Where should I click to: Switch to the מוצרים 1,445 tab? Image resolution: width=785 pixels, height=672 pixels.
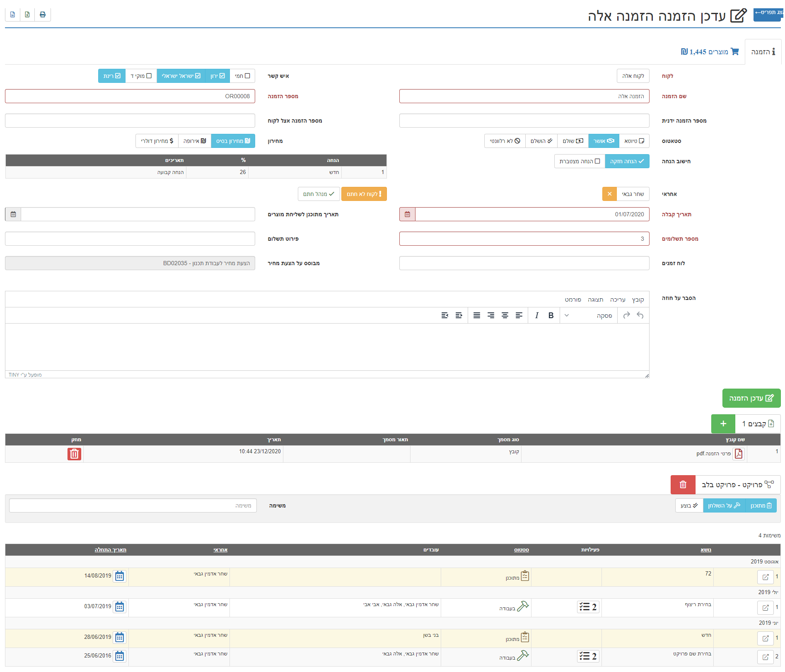[710, 52]
